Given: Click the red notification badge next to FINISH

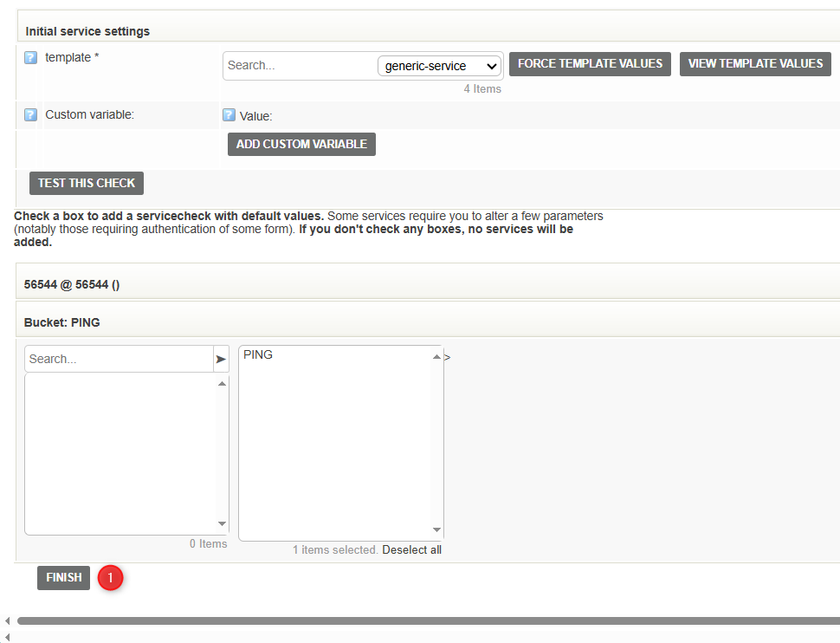Looking at the screenshot, I should (x=110, y=577).
